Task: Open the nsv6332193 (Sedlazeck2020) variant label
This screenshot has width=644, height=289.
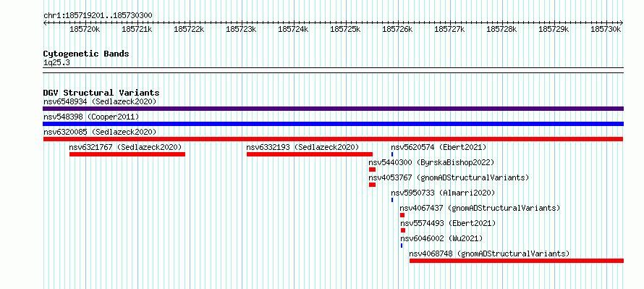Action: coord(302,147)
